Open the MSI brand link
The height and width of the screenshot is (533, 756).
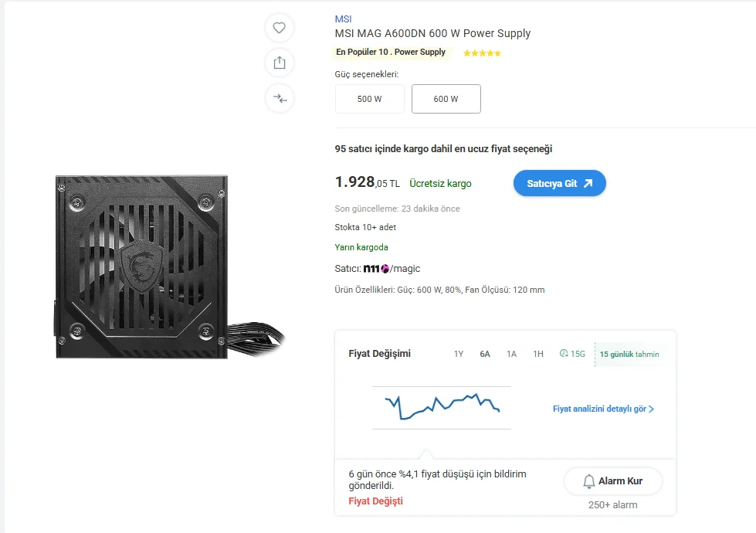343,19
